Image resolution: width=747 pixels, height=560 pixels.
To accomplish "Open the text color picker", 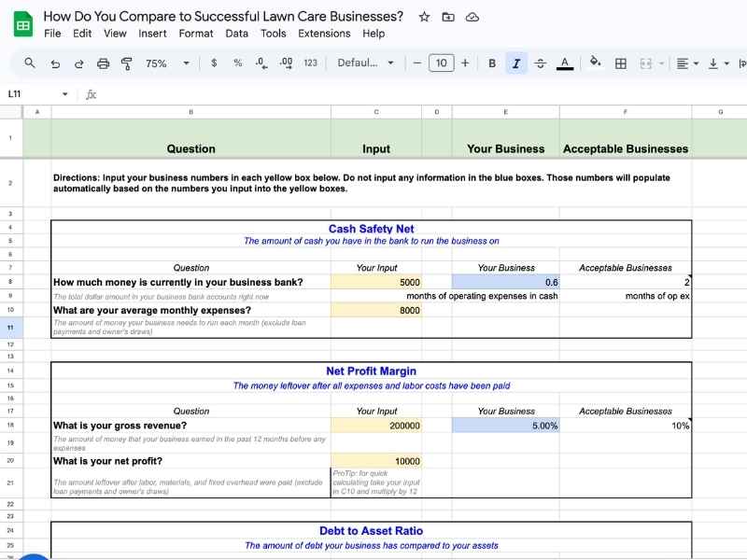I will click(565, 63).
